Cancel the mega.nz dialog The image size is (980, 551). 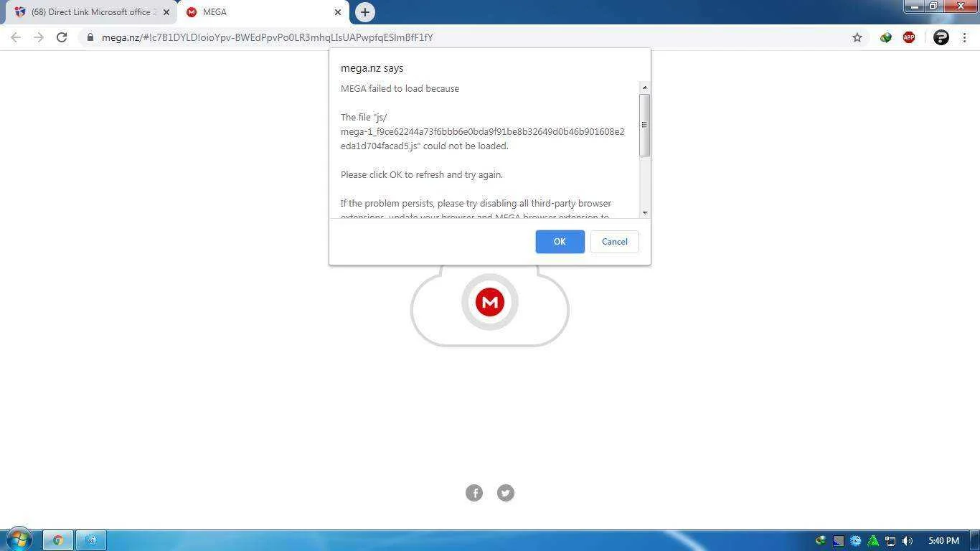(614, 242)
